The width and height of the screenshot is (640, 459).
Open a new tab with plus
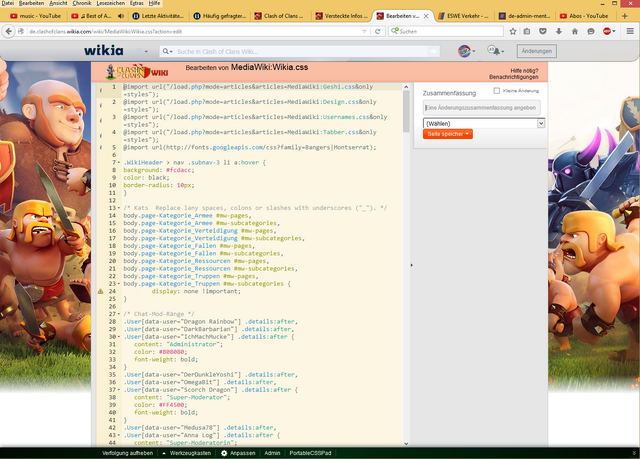pyautogui.click(x=624, y=16)
